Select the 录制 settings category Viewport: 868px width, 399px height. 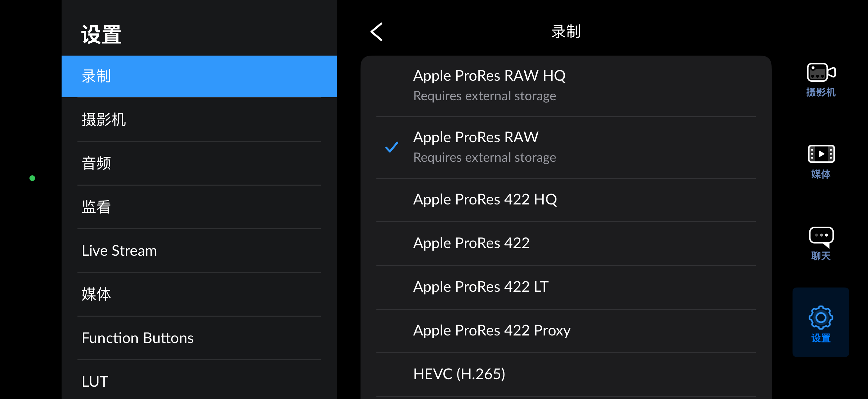pyautogui.click(x=199, y=76)
